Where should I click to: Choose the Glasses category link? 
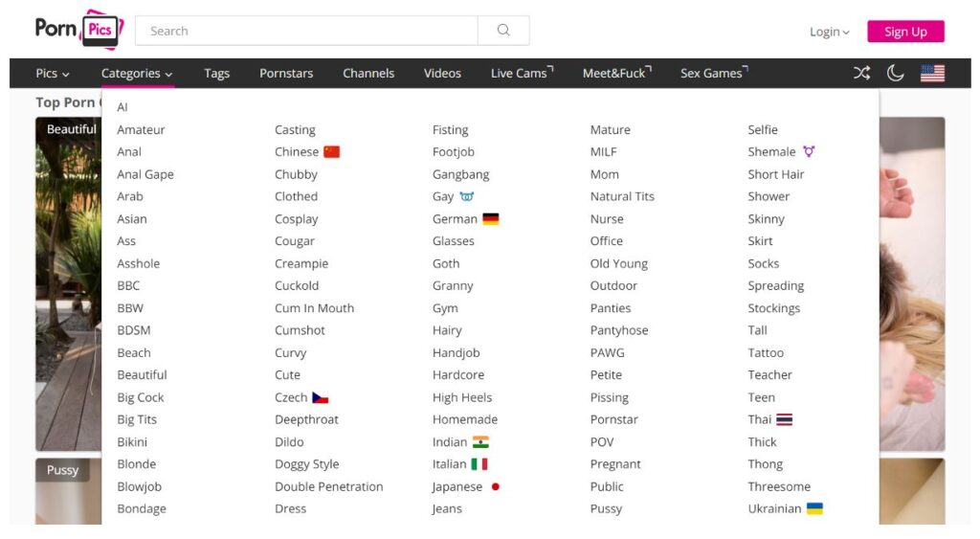coord(453,241)
